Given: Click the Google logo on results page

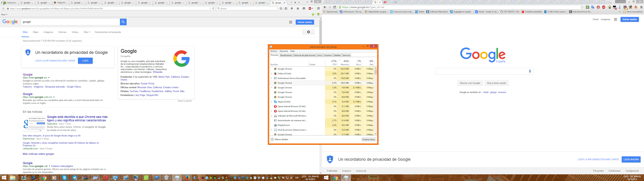Looking at the screenshot, I should click(x=10, y=22).
